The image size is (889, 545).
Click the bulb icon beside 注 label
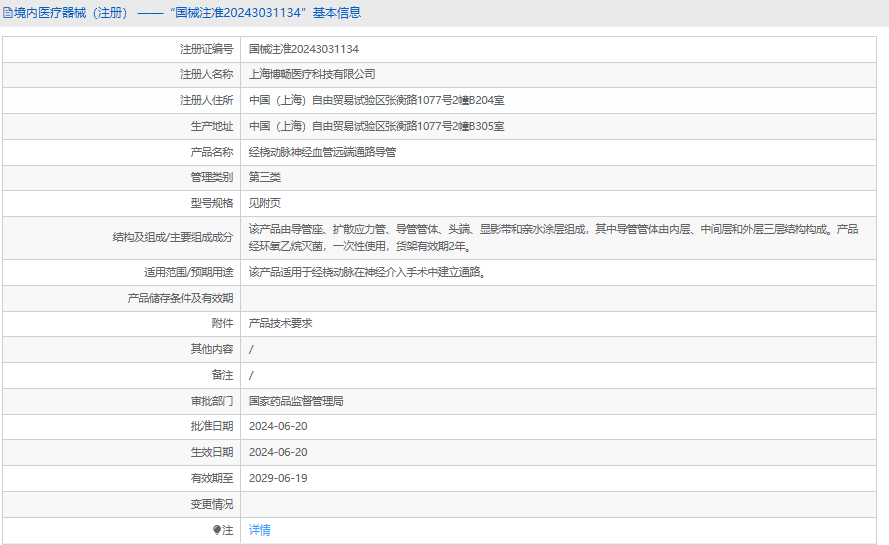[x=217, y=530]
